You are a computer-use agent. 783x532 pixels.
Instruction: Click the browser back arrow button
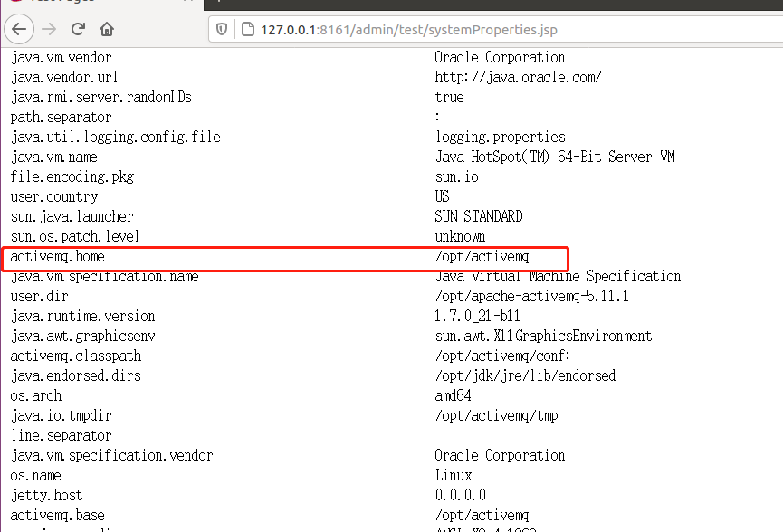coord(20,29)
